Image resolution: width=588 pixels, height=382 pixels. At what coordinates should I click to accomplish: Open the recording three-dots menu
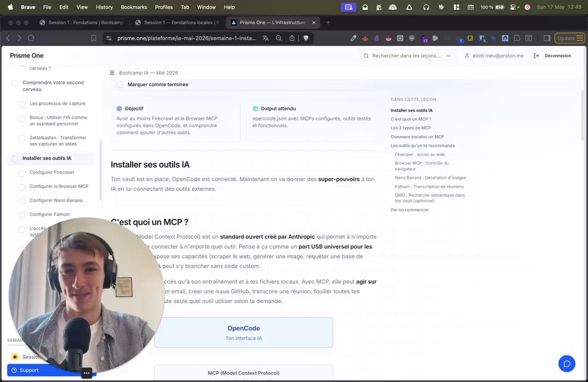[87, 373]
